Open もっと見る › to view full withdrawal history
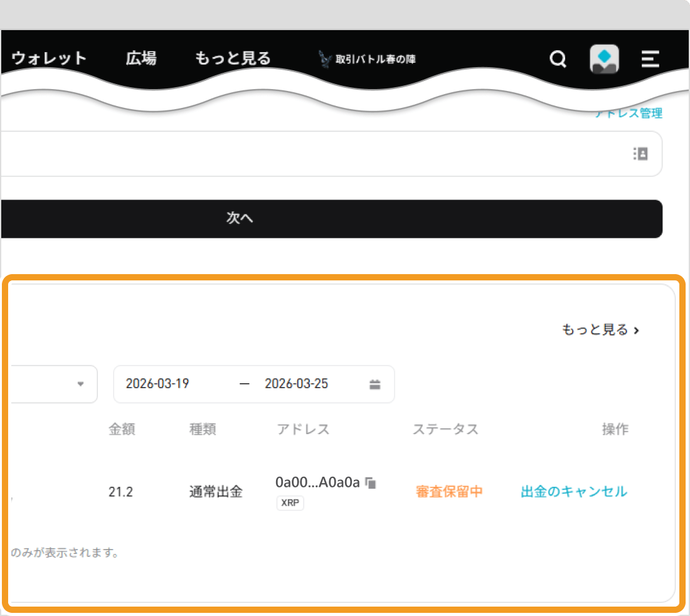Screen dimensions: 690x616 click(600, 329)
